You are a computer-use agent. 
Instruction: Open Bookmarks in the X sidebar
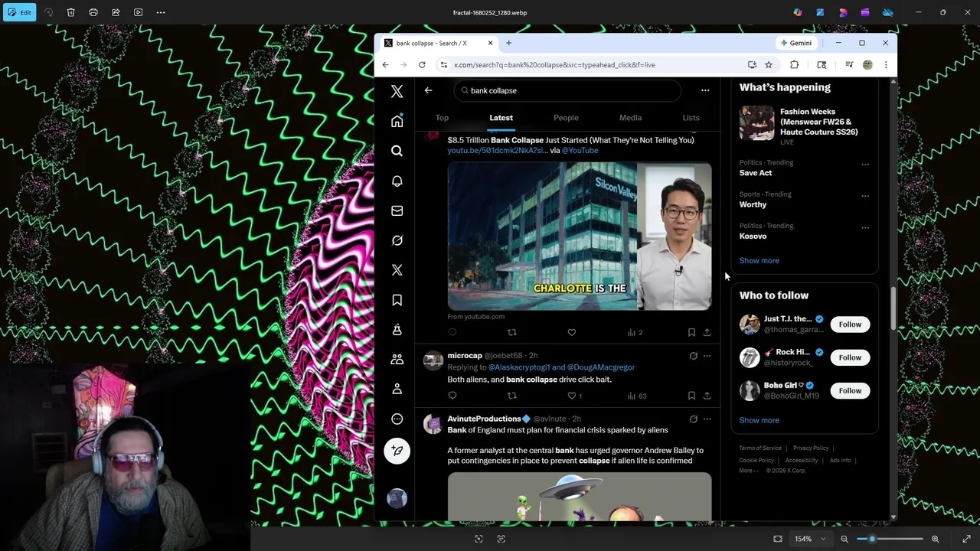[x=397, y=300]
